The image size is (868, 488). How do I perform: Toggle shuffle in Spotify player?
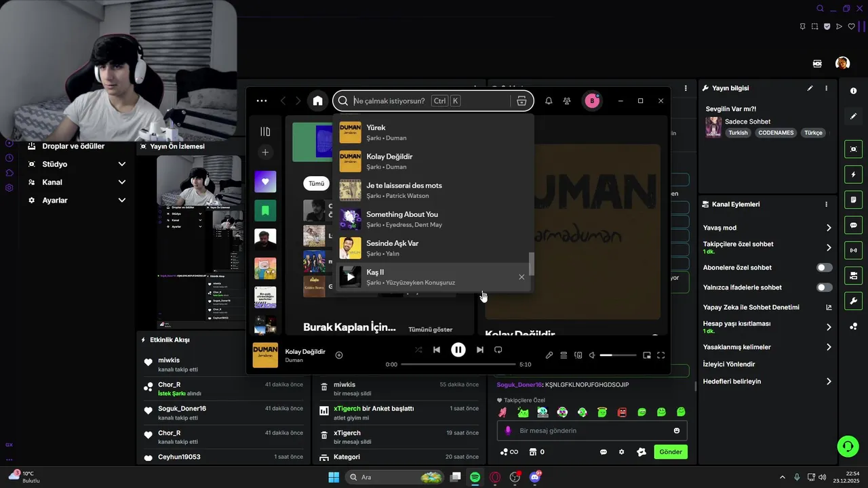(418, 350)
